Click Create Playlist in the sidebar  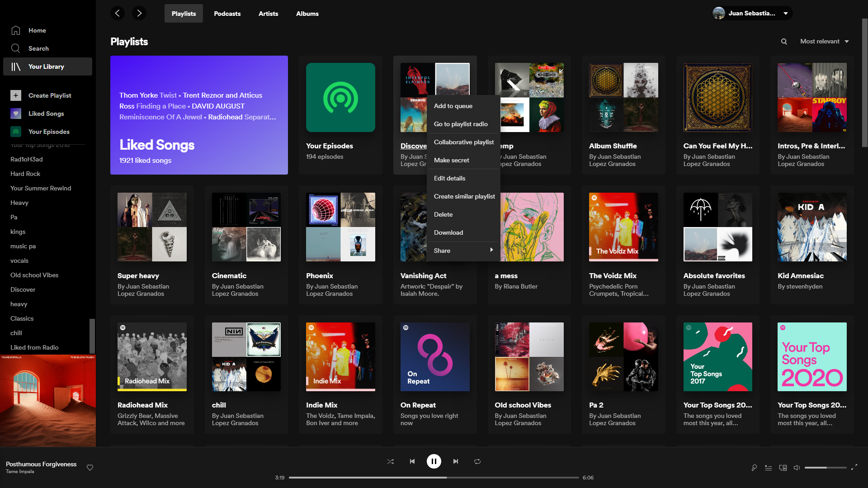tap(50, 95)
